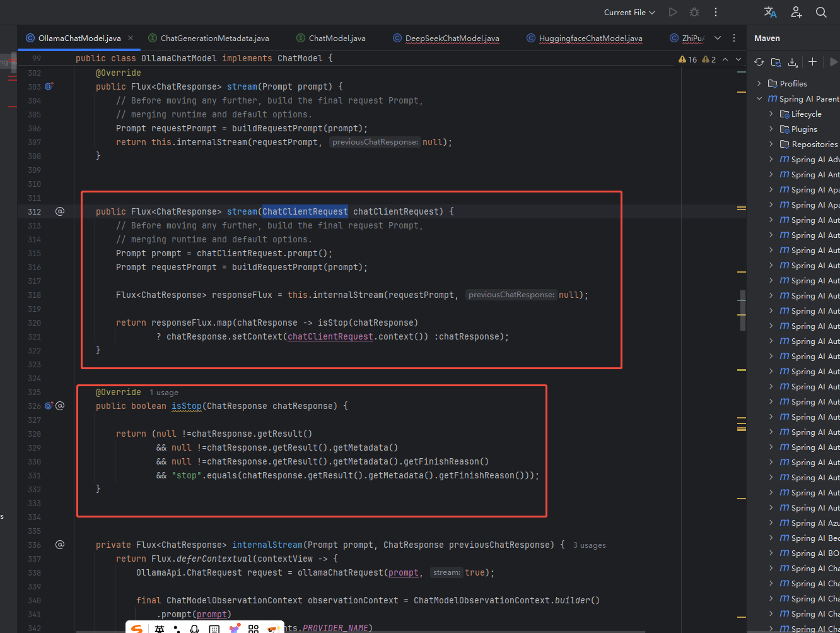Go to next highlighted problem arrow

pos(738,59)
